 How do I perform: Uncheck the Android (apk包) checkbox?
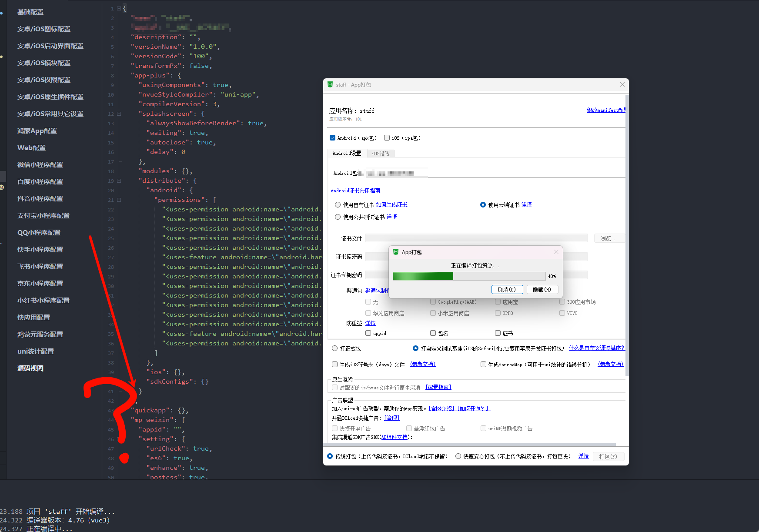coord(333,138)
